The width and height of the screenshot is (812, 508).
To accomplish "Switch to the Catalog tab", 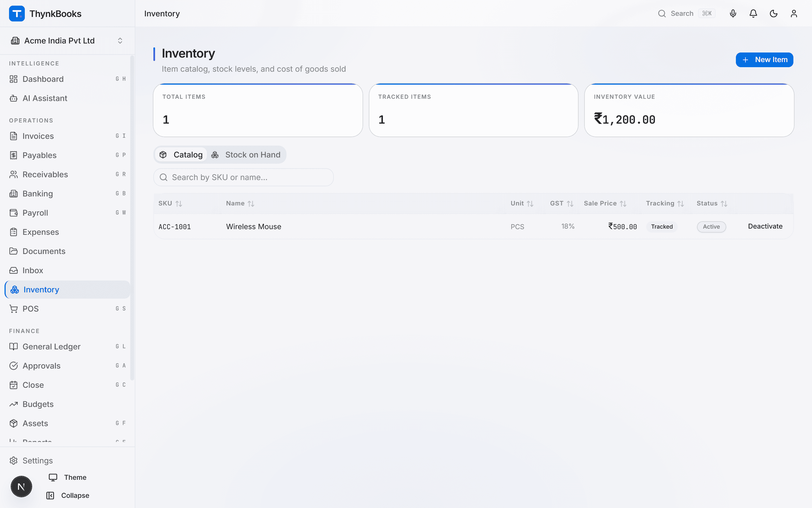I will pos(181,155).
